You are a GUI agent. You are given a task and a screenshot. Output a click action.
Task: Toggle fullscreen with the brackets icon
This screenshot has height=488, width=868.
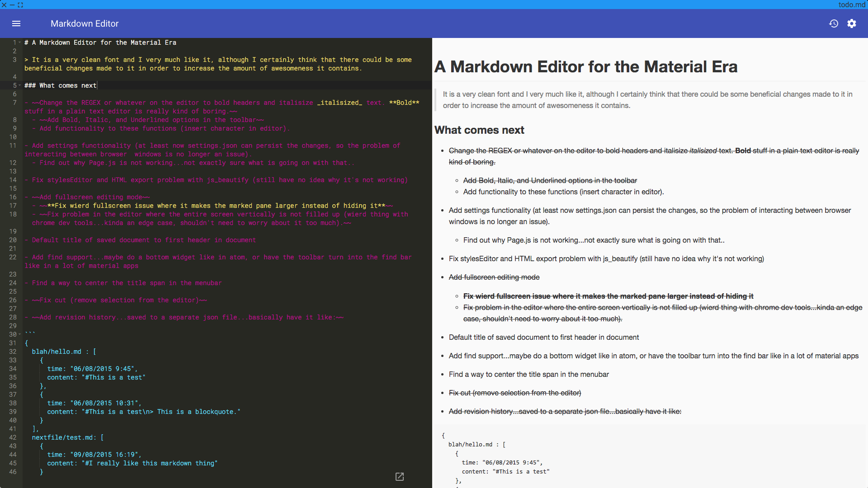point(20,5)
